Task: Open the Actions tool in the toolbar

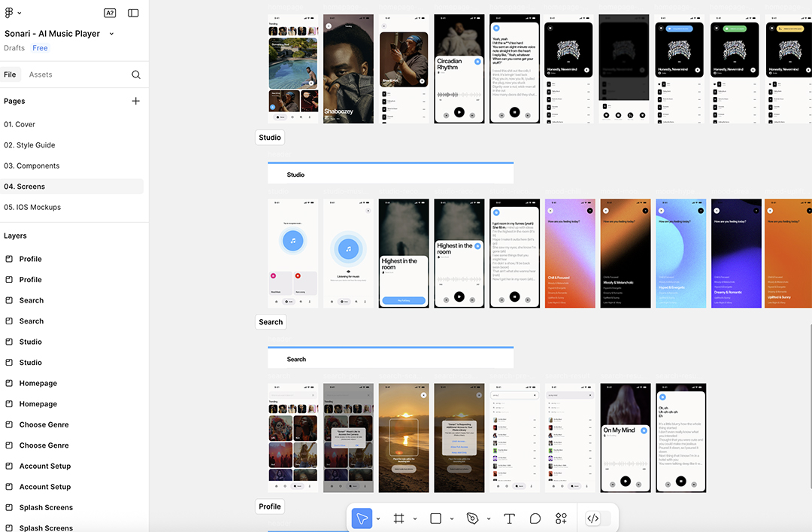Action: [x=561, y=518]
